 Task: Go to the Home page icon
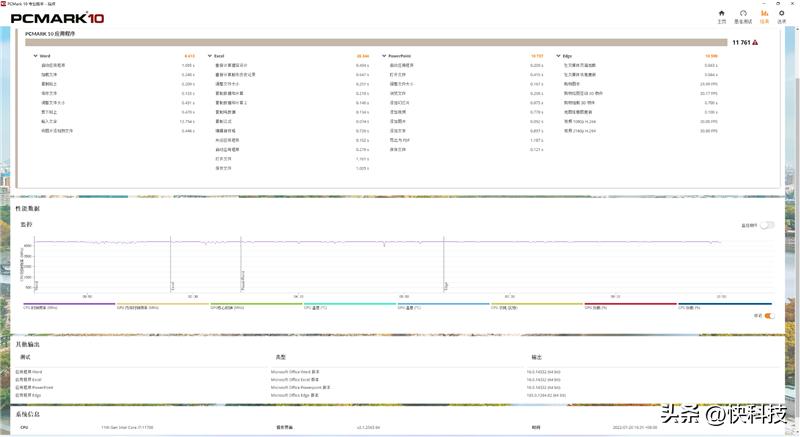click(x=721, y=14)
